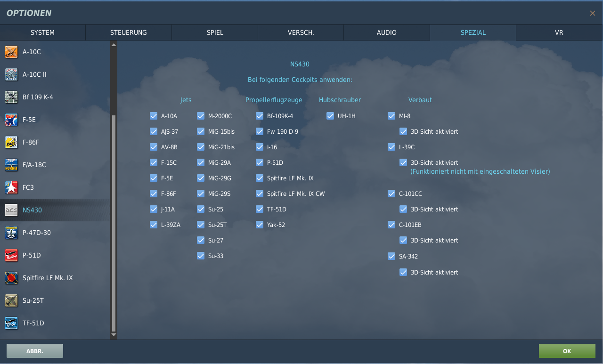Image resolution: width=603 pixels, height=364 pixels.
Task: Disable 3D-Sicht aktiviert under C-101CC
Action: pos(403,209)
